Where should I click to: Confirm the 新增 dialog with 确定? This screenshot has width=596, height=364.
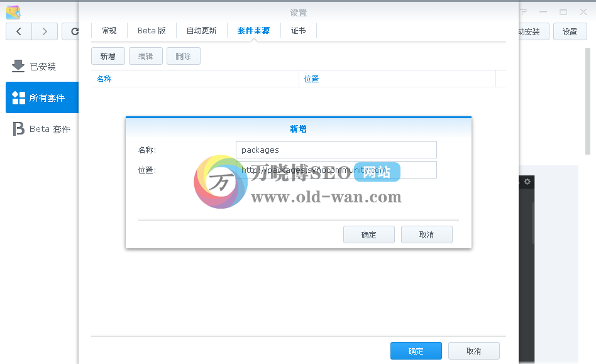(x=369, y=234)
